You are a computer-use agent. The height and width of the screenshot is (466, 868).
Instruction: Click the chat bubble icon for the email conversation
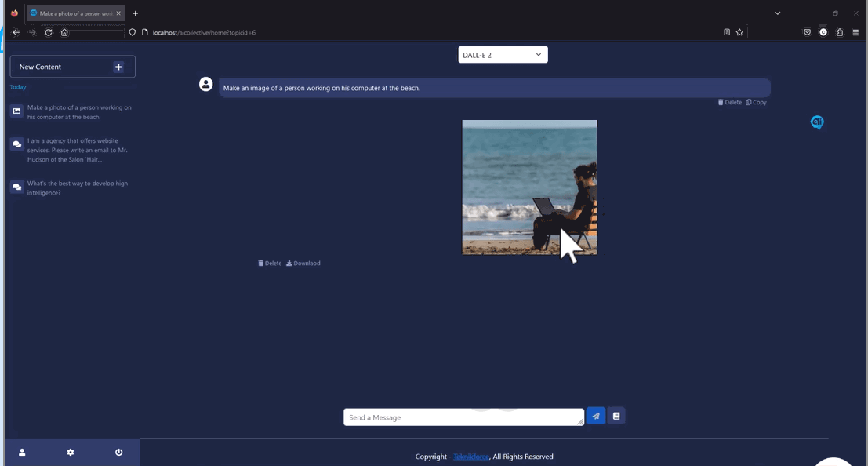(16, 144)
